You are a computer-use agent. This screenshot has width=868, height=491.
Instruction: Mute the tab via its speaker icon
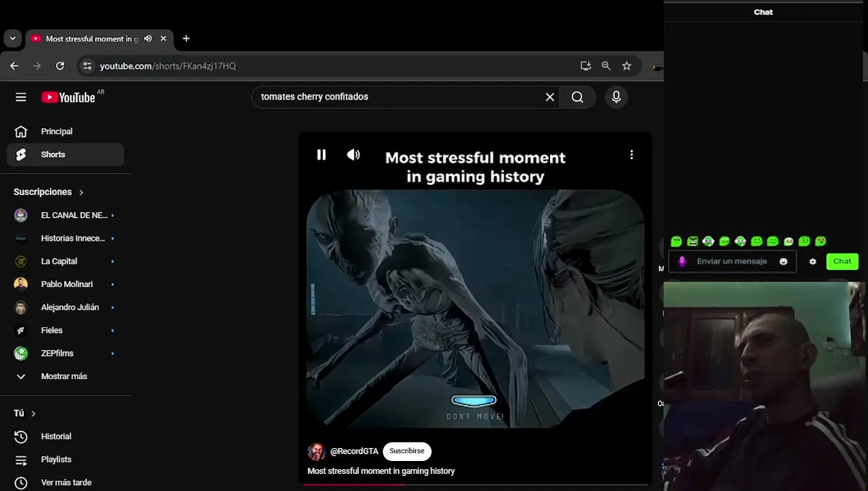click(x=148, y=39)
